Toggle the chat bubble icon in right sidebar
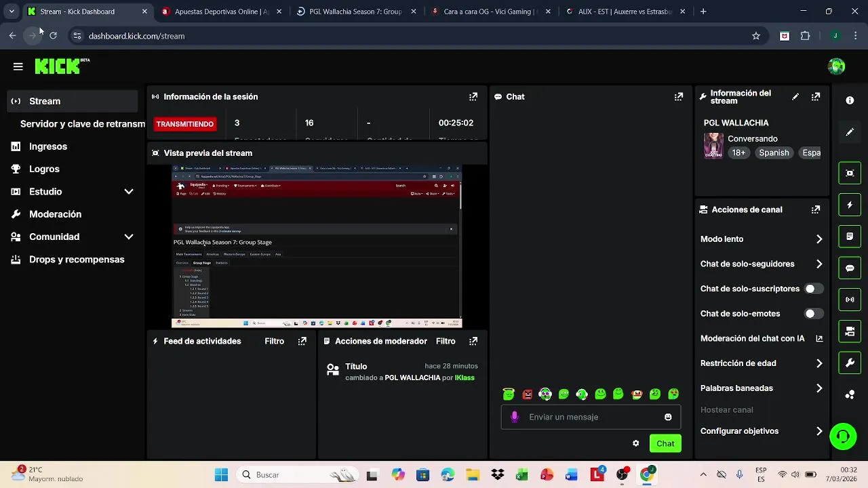 click(x=850, y=268)
